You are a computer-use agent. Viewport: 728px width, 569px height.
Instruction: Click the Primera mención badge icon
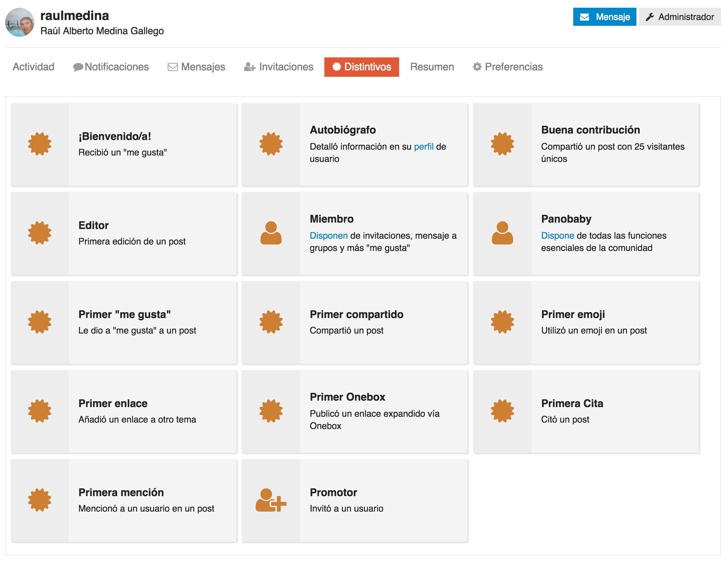40,500
